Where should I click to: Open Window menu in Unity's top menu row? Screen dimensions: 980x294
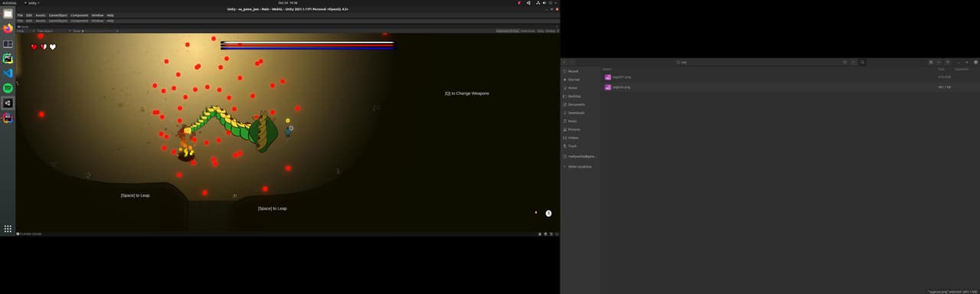pyautogui.click(x=97, y=15)
